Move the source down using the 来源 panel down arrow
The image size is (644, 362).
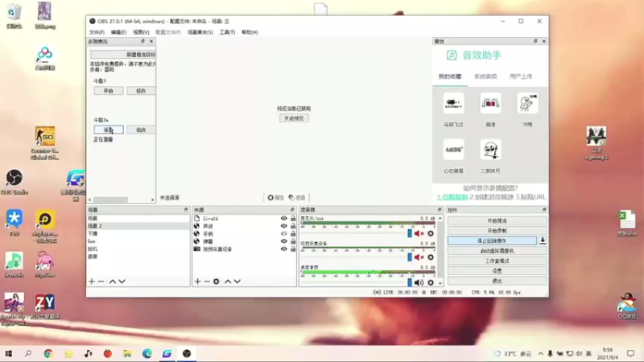(x=237, y=282)
